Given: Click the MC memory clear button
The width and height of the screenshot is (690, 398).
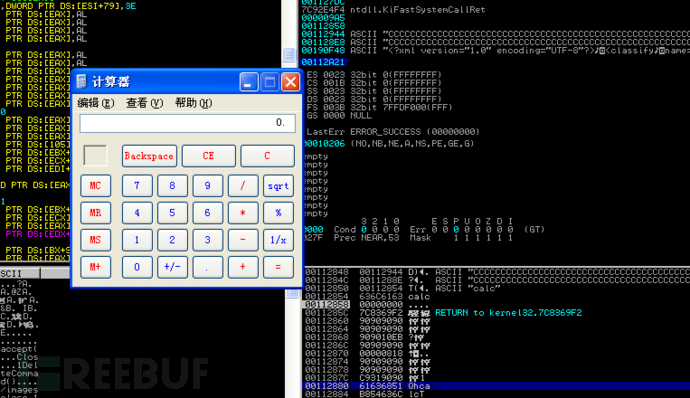Looking at the screenshot, I should coord(95,185).
